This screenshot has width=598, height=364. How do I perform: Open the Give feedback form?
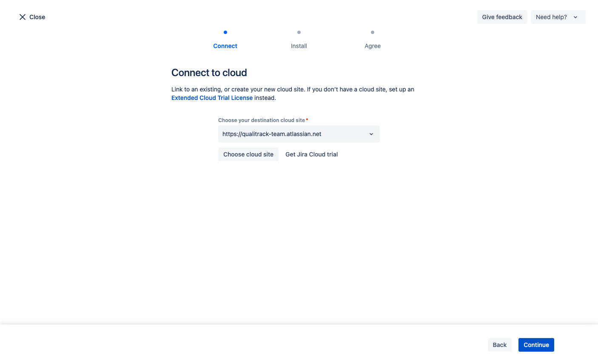[502, 17]
